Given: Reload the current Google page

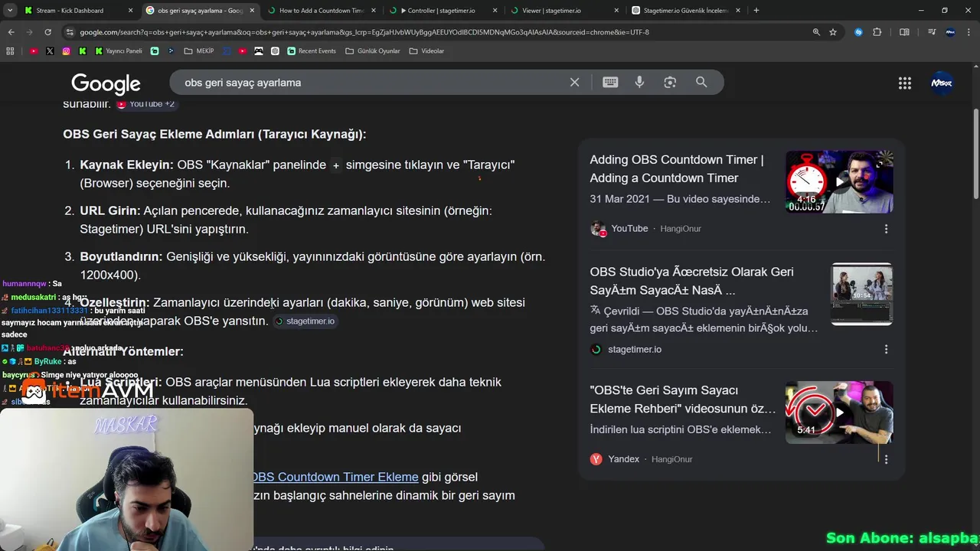Looking at the screenshot, I should click(47, 32).
